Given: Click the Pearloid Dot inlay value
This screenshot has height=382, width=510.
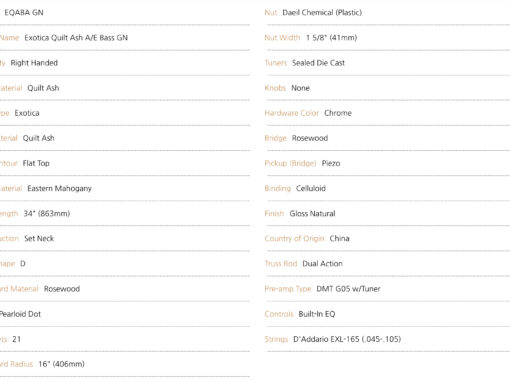Looking at the screenshot, I should coord(20,314).
